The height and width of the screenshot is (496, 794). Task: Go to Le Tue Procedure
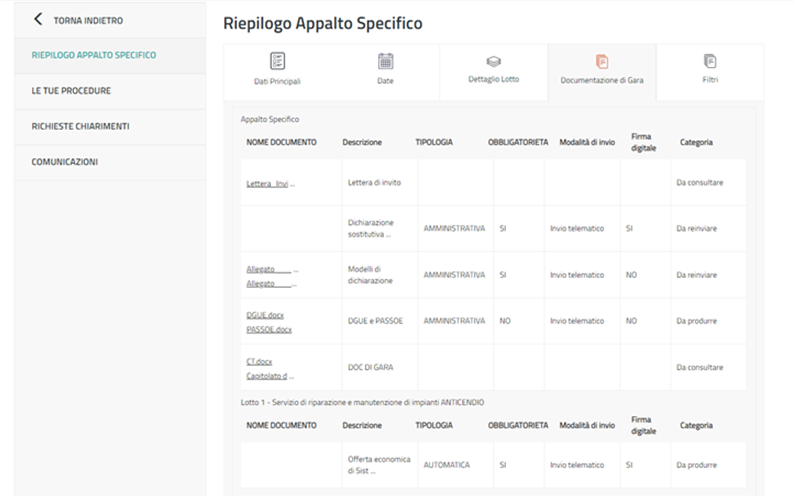(71, 91)
